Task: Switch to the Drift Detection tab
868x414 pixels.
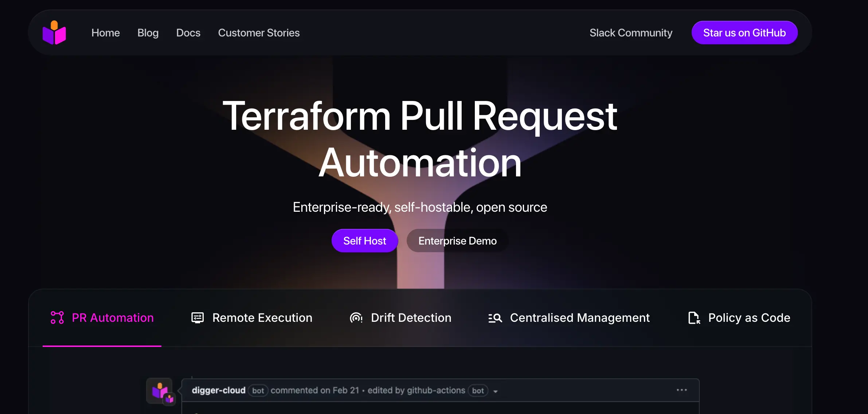Action: (x=411, y=318)
